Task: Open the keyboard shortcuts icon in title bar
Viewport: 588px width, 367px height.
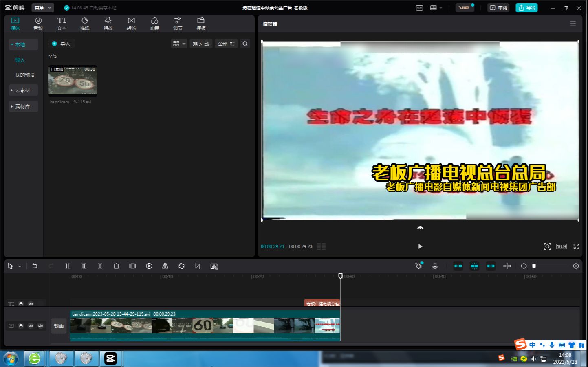Action: 419,8
